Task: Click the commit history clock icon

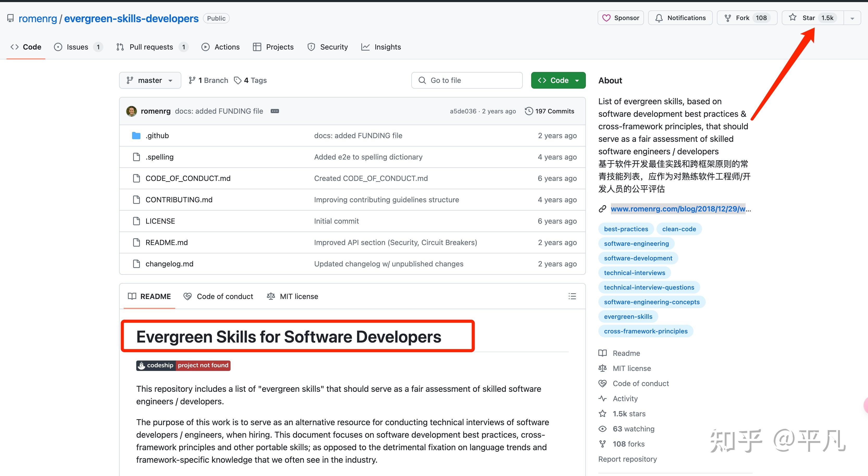Action: point(529,111)
